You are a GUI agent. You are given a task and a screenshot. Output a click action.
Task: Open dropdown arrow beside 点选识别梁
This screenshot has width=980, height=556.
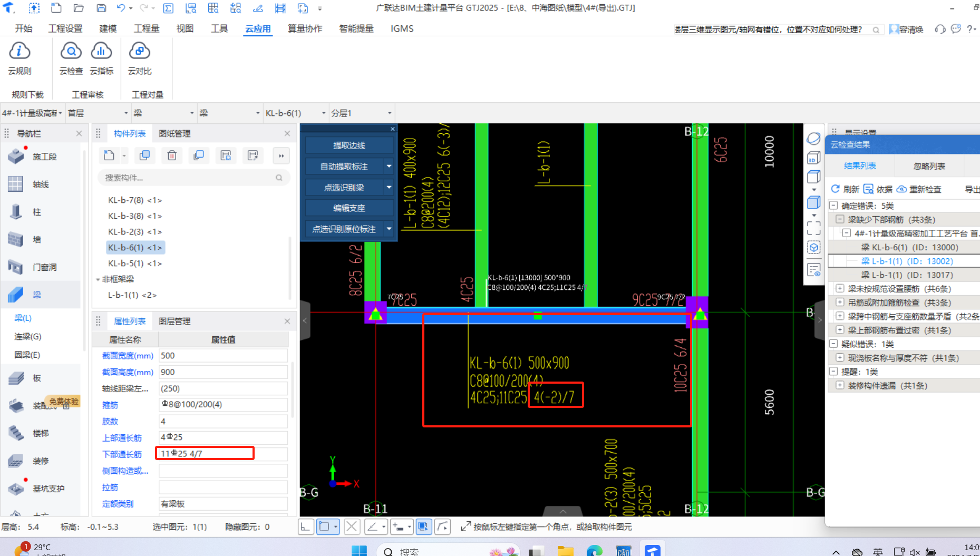389,187
